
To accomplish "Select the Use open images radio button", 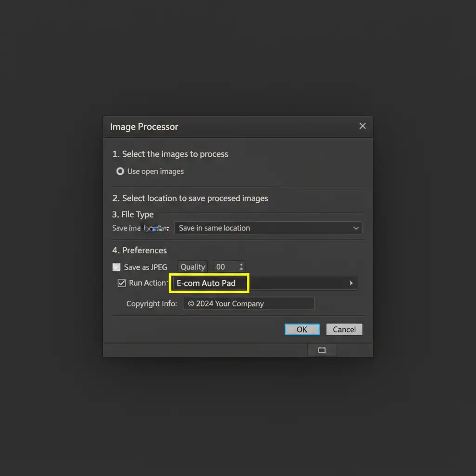I will pyautogui.click(x=120, y=172).
